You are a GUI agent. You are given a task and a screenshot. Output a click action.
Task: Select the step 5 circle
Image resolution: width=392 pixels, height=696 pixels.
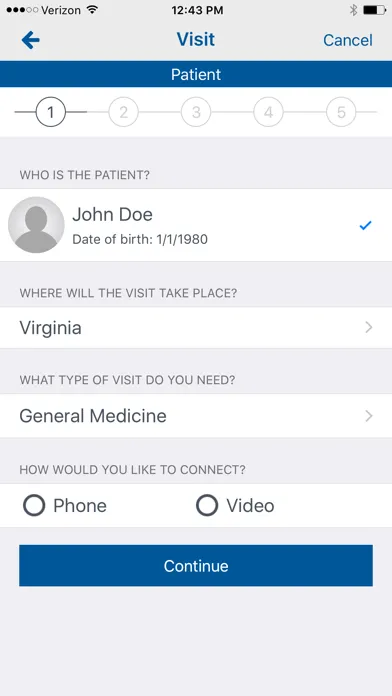point(341,112)
